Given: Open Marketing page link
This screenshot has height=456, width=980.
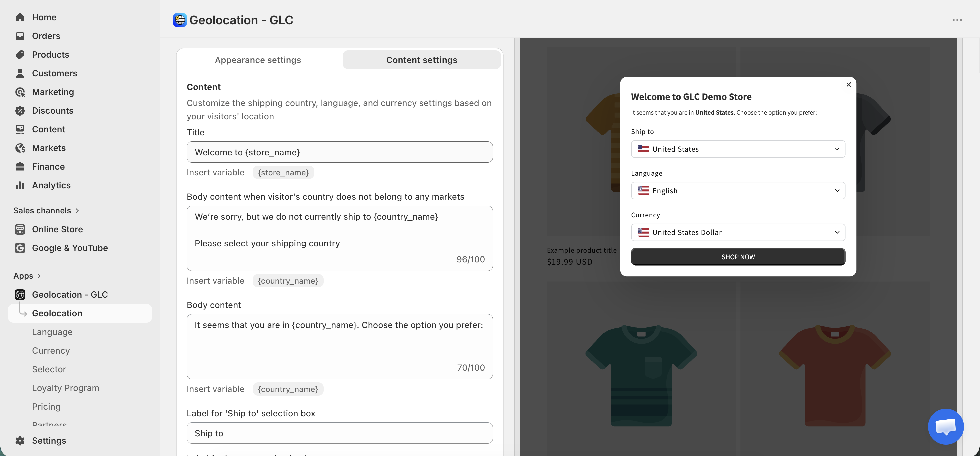Looking at the screenshot, I should click(53, 92).
